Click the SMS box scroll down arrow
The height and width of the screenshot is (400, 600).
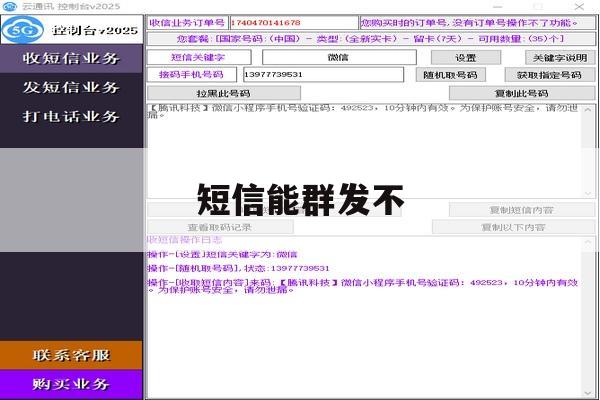(588, 193)
